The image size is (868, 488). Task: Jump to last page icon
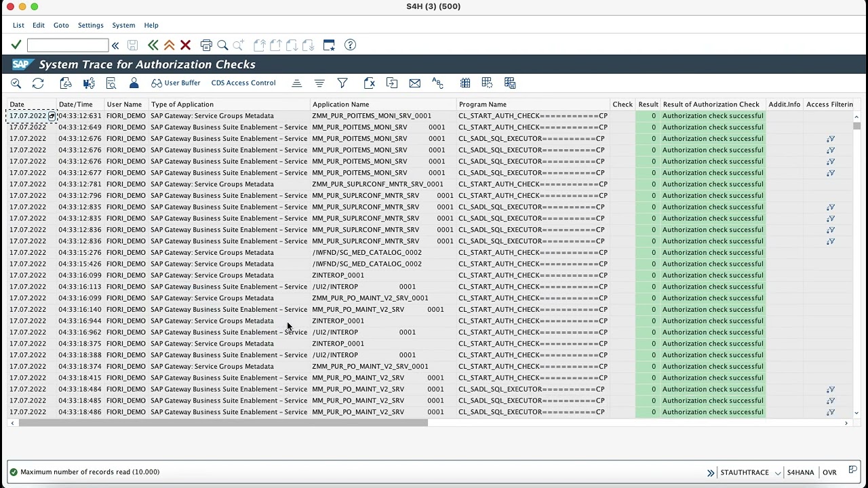point(309,45)
